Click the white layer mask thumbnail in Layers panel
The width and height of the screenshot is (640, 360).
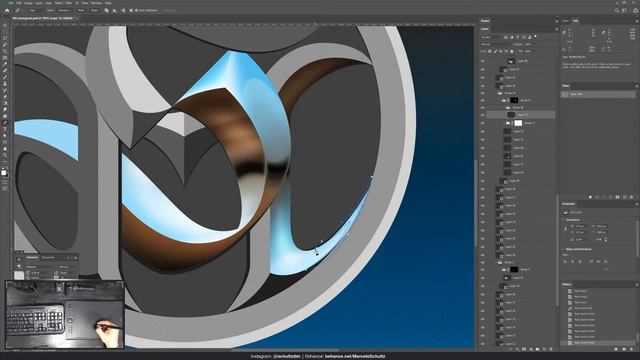click(x=518, y=123)
